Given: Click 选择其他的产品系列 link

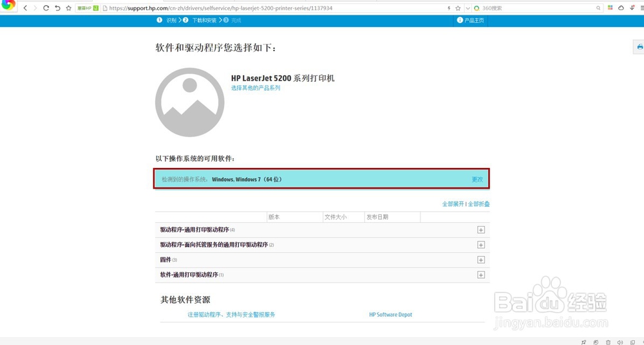Looking at the screenshot, I should coord(256,88).
